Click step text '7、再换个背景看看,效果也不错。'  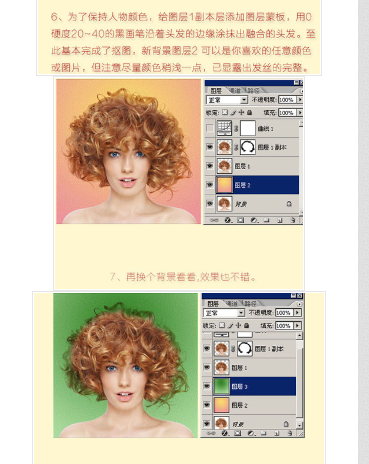[183, 277]
